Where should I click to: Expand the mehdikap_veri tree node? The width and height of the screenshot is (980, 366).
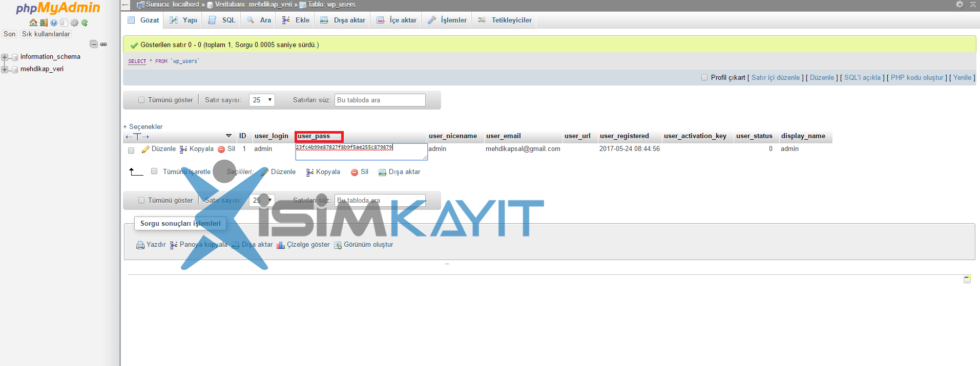[5, 70]
